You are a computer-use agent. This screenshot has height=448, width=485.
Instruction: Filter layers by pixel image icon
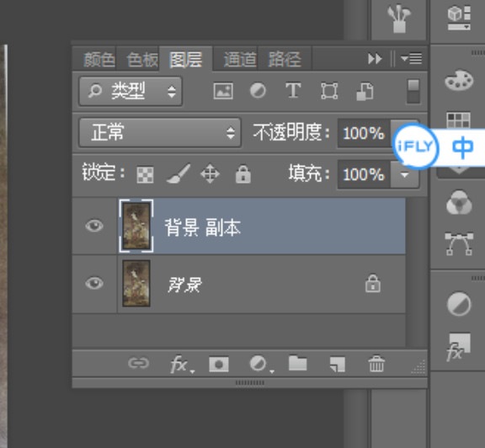[x=223, y=91]
